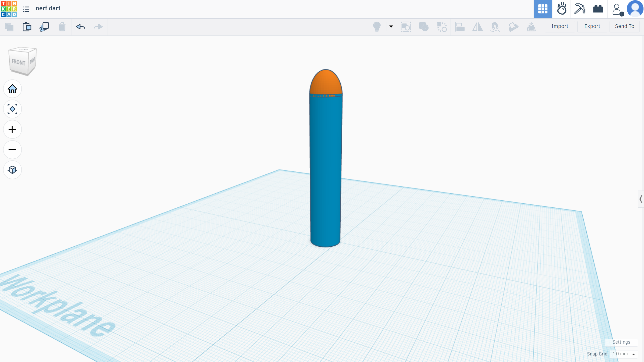This screenshot has height=362, width=644.
Task: Click the Paste icon
Action: click(27, 27)
